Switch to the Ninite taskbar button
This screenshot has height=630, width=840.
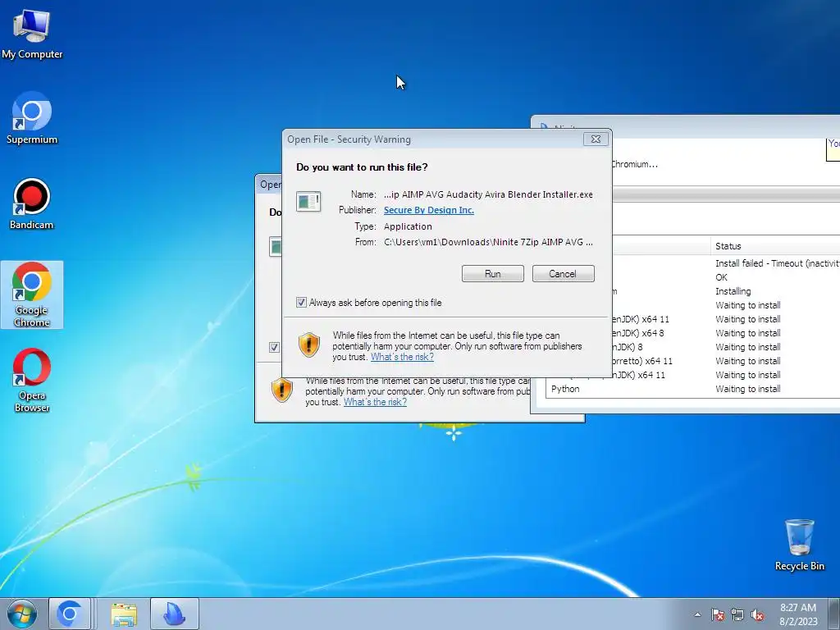pyautogui.click(x=175, y=614)
